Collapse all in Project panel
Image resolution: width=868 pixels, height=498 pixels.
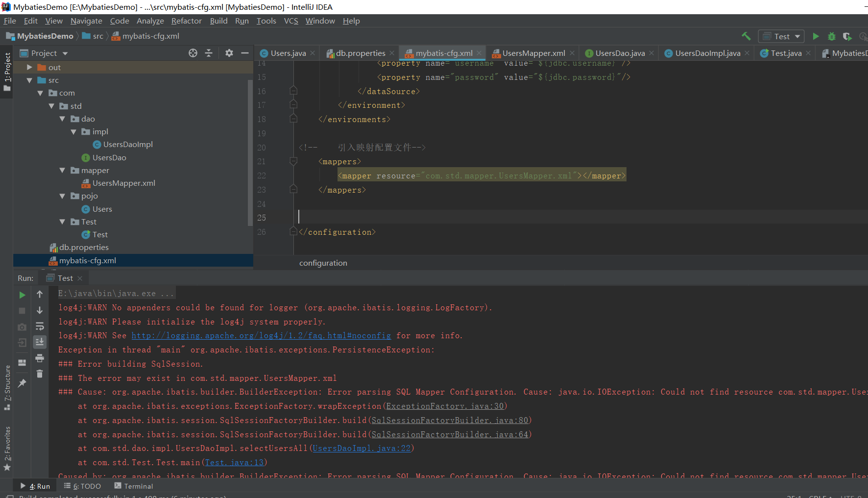209,53
